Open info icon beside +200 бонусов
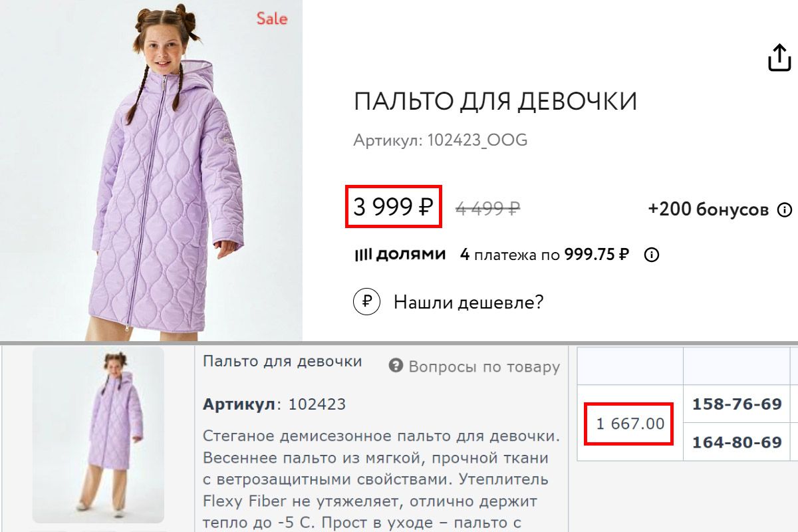This screenshot has width=798, height=532. coord(785,210)
